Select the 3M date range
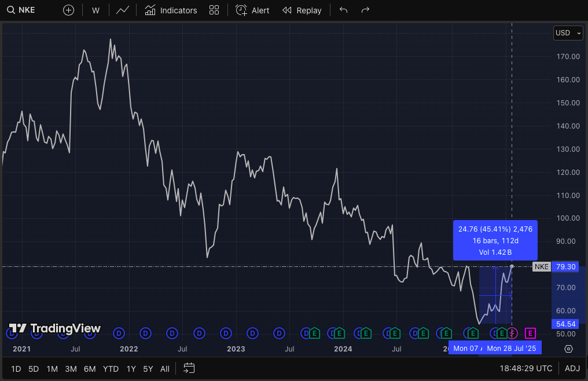Image resolution: width=588 pixels, height=381 pixels. [x=71, y=369]
